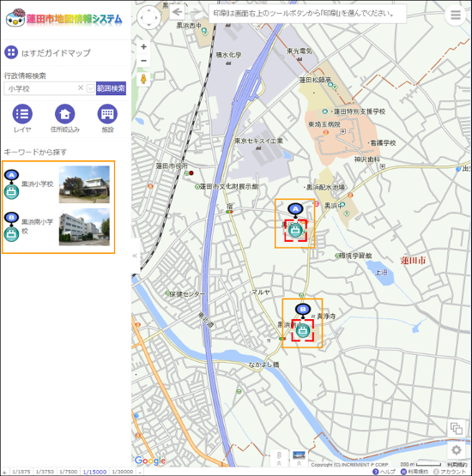Image resolution: width=472 pixels, height=476 pixels.
Task: Click school icon under pin B
Action: [303, 330]
